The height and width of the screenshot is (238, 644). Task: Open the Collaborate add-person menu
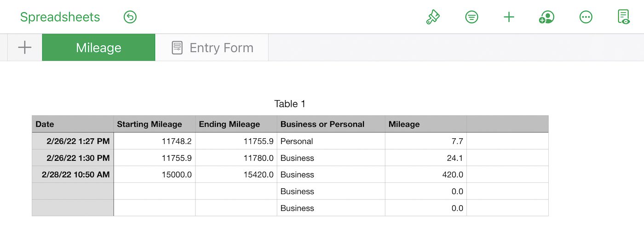546,17
